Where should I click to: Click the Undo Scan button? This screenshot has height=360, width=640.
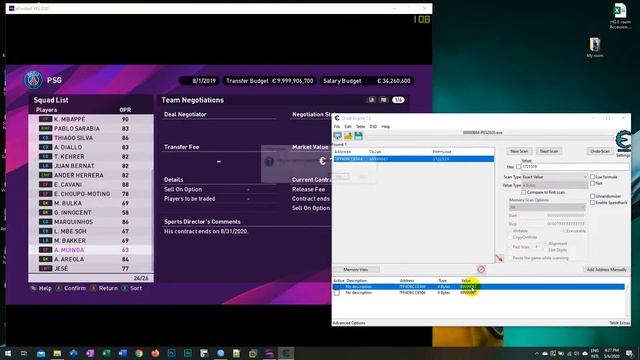coord(600,151)
